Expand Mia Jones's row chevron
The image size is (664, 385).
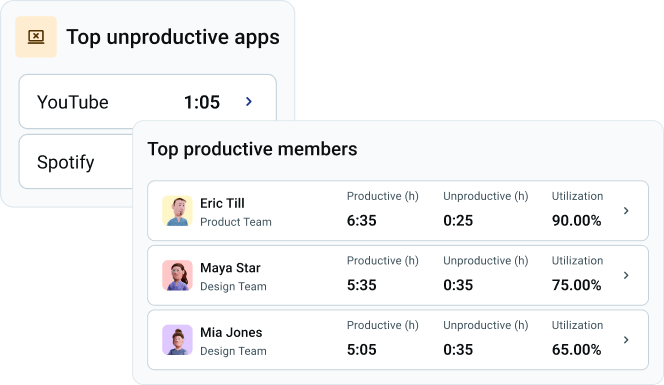pos(626,340)
